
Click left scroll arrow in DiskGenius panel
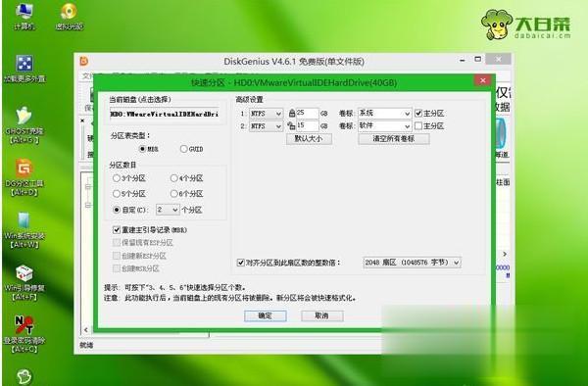[86, 330]
